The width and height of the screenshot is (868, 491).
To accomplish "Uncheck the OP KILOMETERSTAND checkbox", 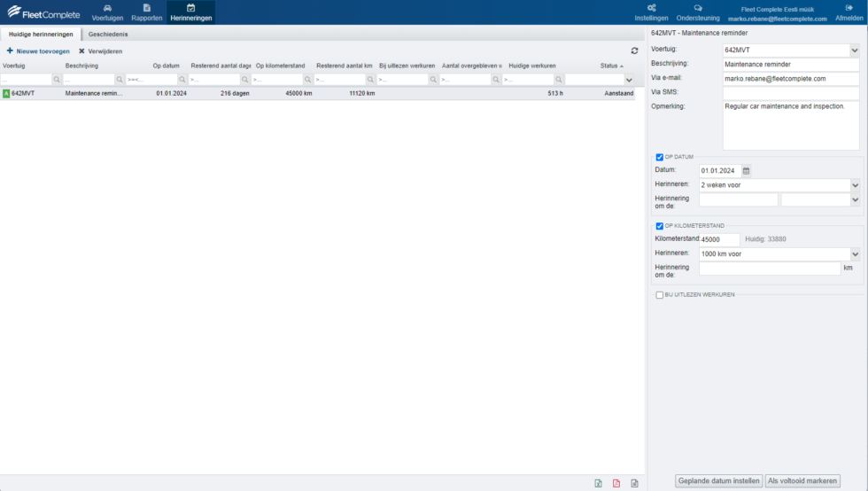I will 660,226.
